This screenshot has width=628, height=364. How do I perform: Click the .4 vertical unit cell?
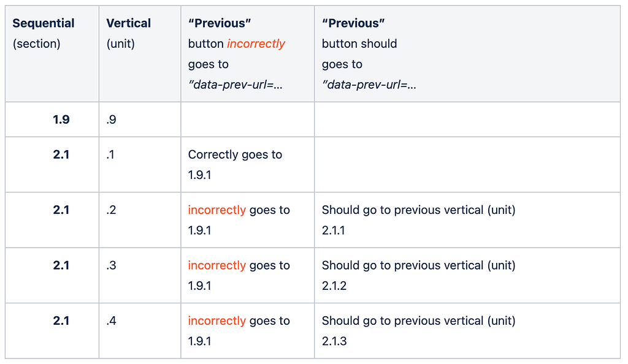111,320
